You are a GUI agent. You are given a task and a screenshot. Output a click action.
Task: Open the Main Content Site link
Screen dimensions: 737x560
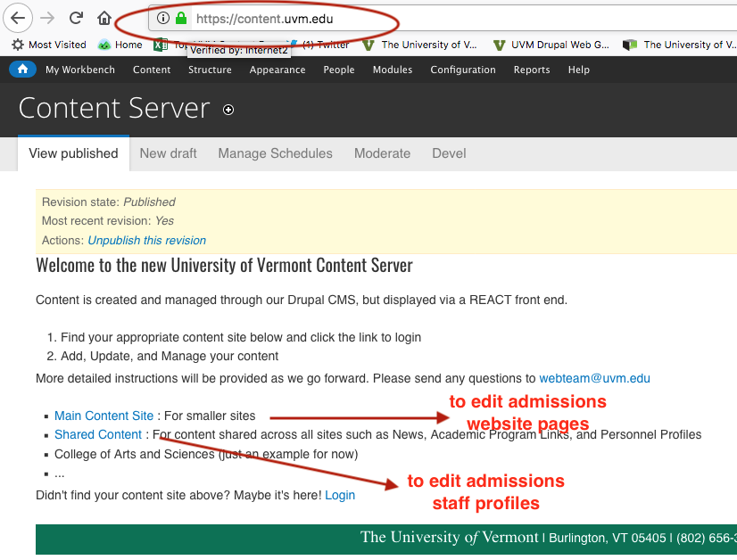(x=104, y=416)
